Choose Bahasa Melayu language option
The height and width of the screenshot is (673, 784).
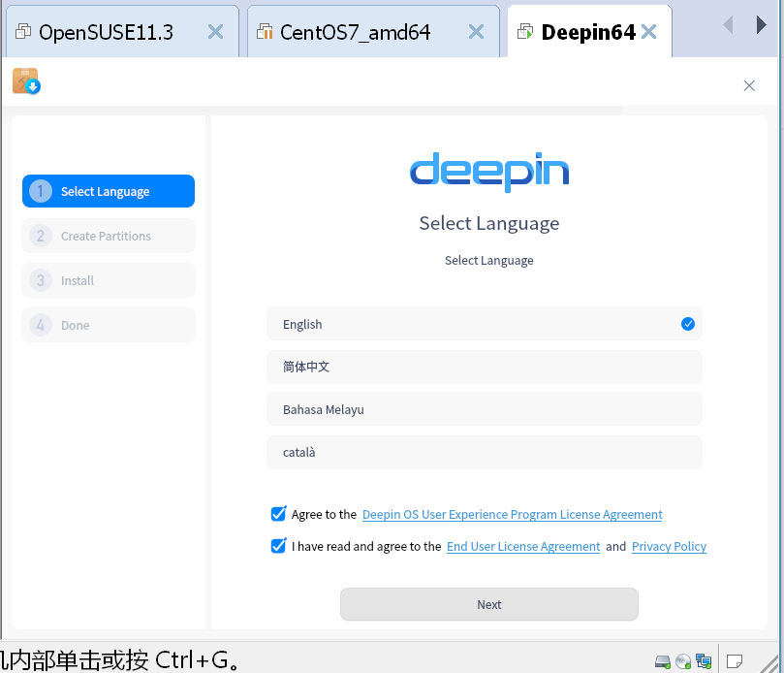[484, 409]
